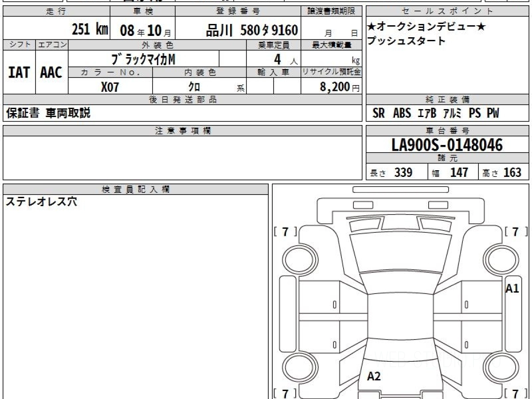532x399 pixels.
Task: Click the 譲渡書類期限 header
Action: tap(331, 12)
